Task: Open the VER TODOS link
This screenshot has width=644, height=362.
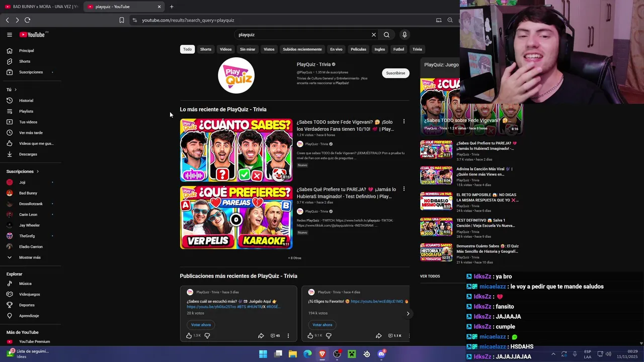Action: coord(430,276)
